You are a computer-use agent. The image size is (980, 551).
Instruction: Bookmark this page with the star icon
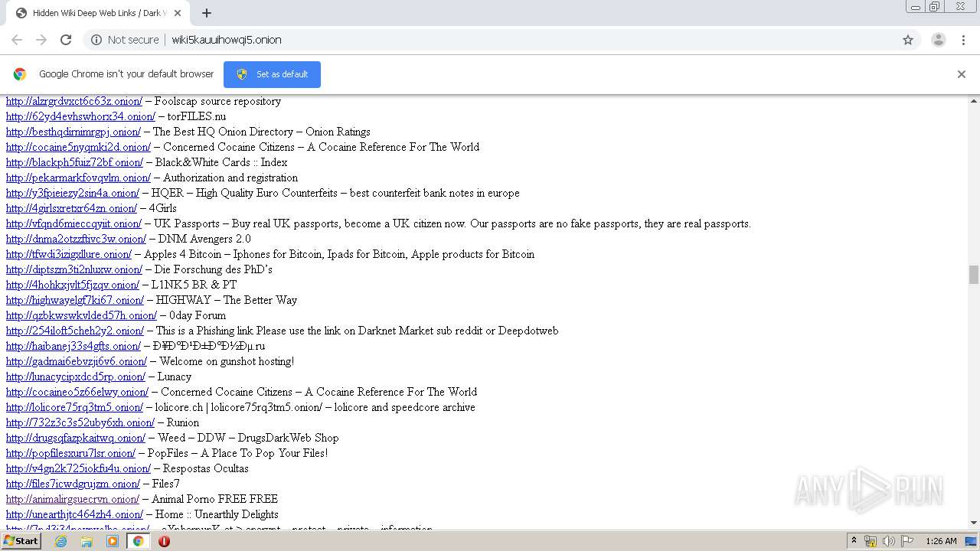[908, 40]
